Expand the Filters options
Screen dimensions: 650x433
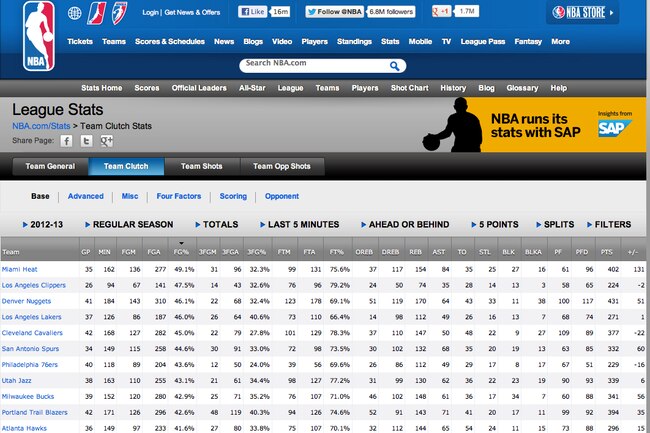(609, 225)
